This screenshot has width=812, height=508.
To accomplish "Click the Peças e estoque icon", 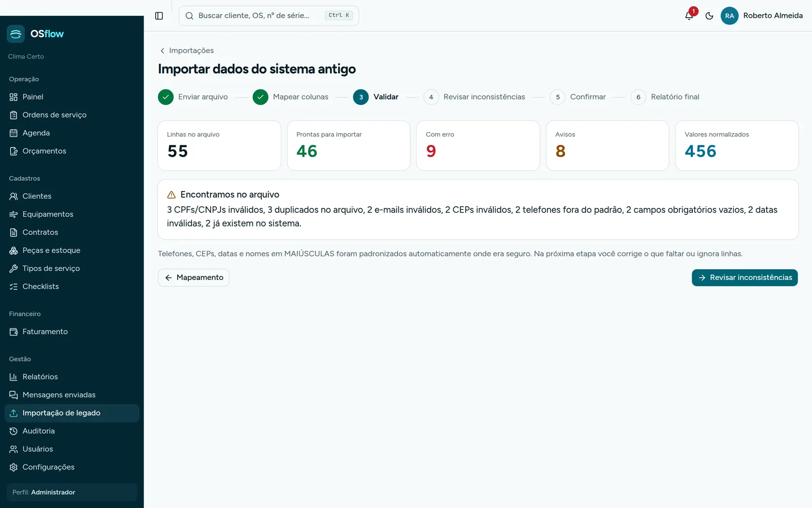I will tap(14, 250).
